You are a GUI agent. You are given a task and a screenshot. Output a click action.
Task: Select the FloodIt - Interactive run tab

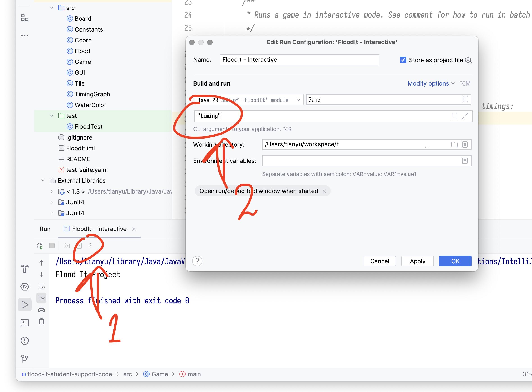[99, 229]
